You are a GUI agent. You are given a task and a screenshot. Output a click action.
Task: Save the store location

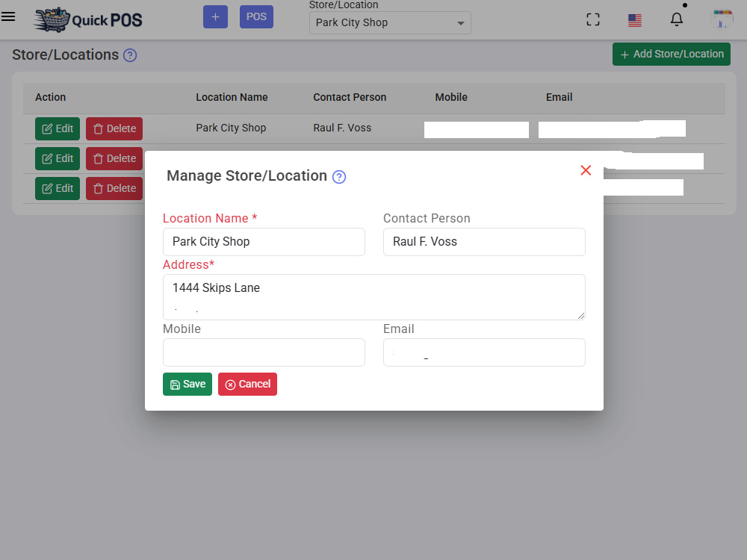coord(187,385)
